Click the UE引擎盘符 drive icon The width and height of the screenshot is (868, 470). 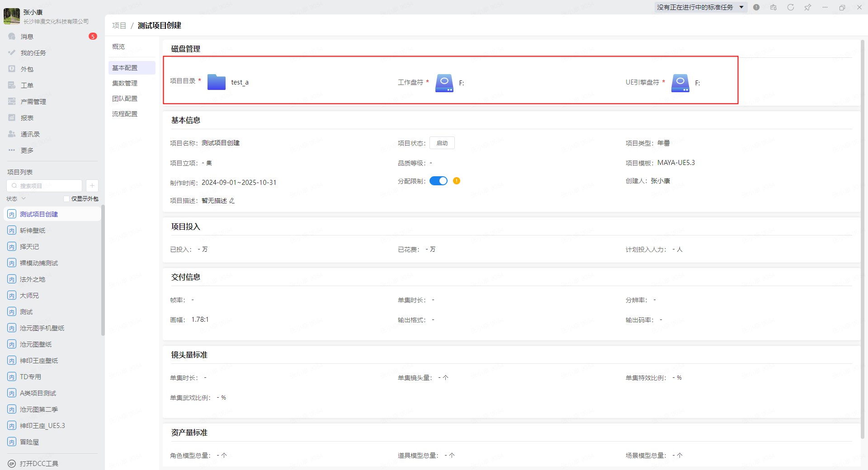(x=680, y=83)
